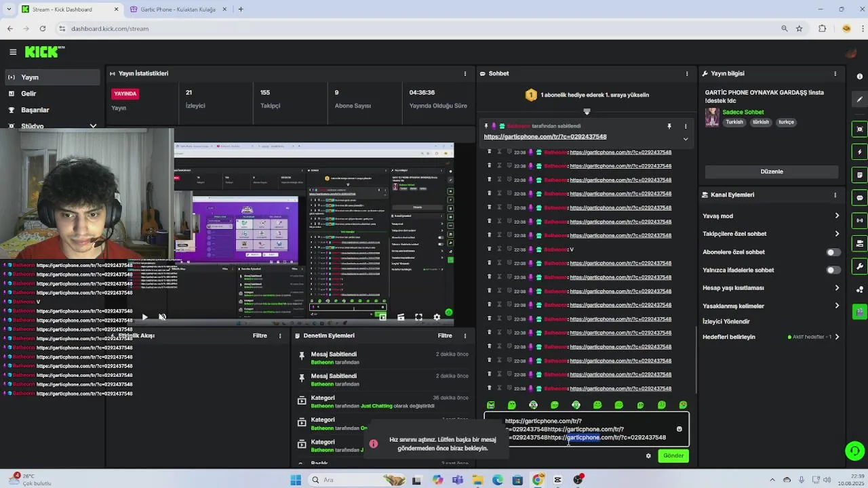Open the Kick logo home link
This screenshot has width=868, height=488.
pos(45,52)
